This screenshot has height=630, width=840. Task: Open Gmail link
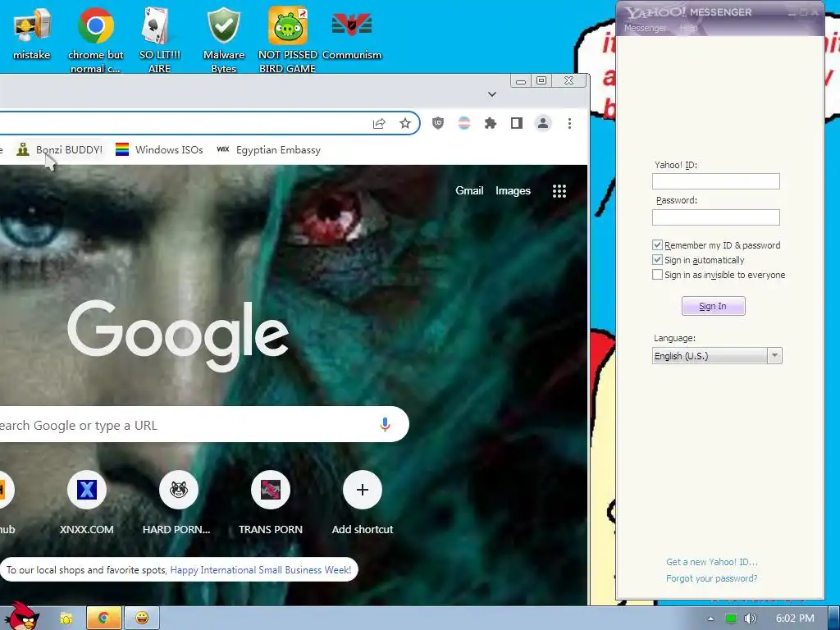tap(469, 190)
